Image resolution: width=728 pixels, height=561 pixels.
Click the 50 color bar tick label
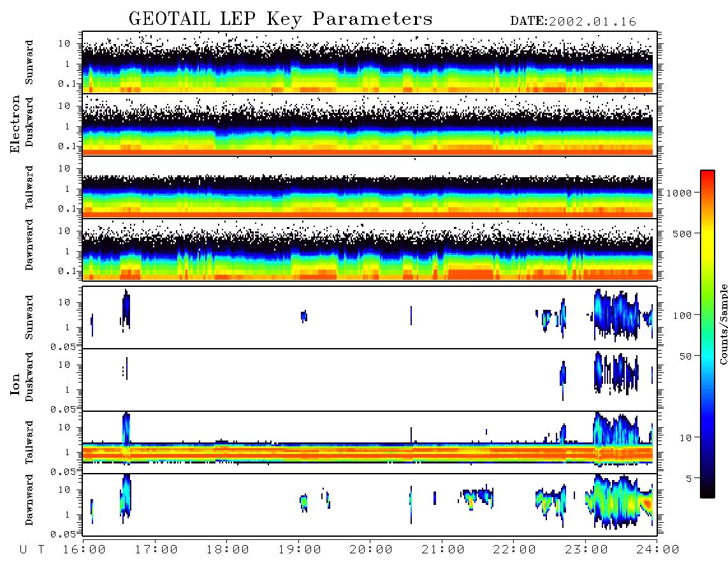[685, 356]
